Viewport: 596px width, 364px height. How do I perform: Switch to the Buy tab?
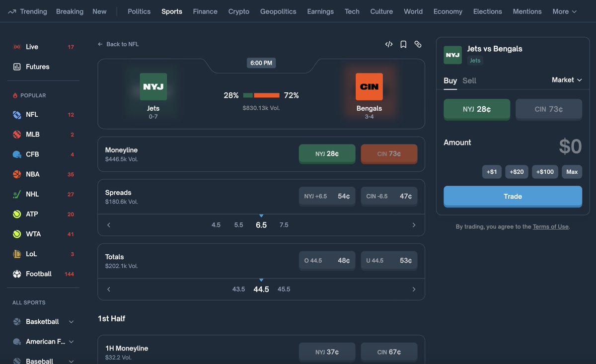click(450, 80)
